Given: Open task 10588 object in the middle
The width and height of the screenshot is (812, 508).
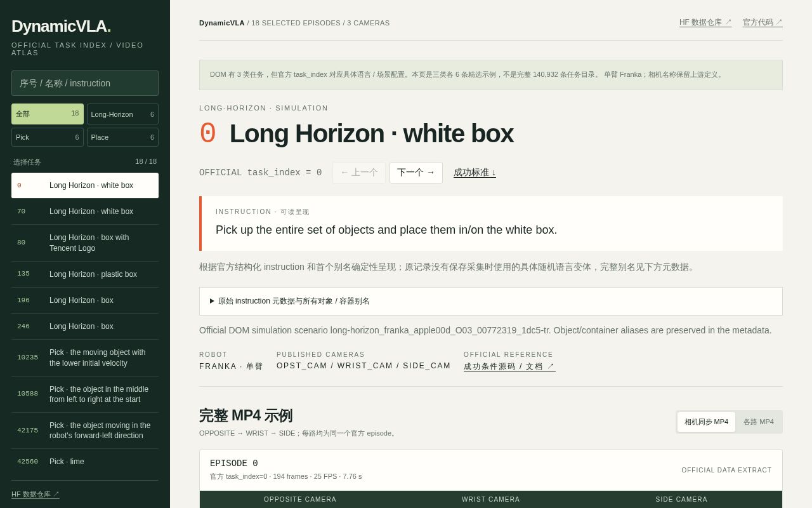Looking at the screenshot, I should [85, 394].
